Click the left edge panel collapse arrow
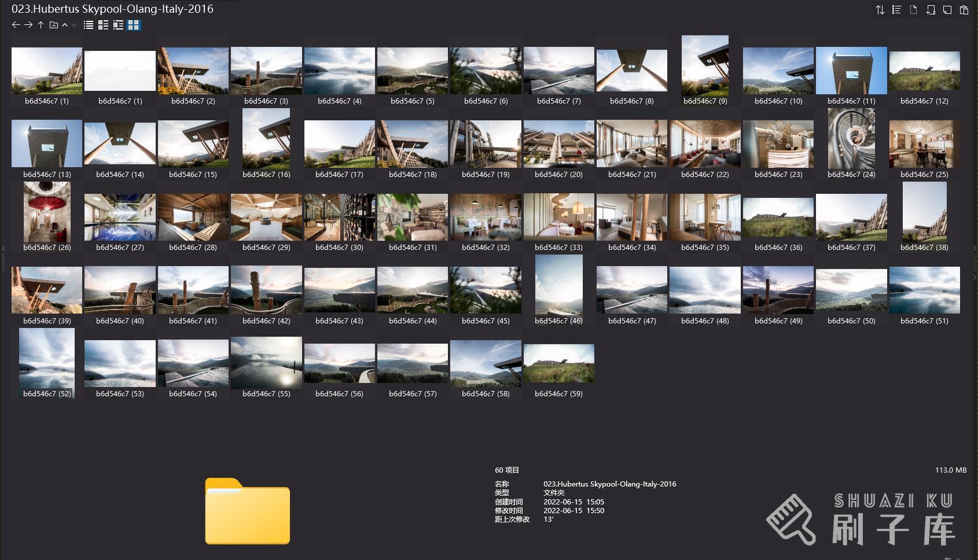This screenshot has height=560, width=978. pos(3,248)
